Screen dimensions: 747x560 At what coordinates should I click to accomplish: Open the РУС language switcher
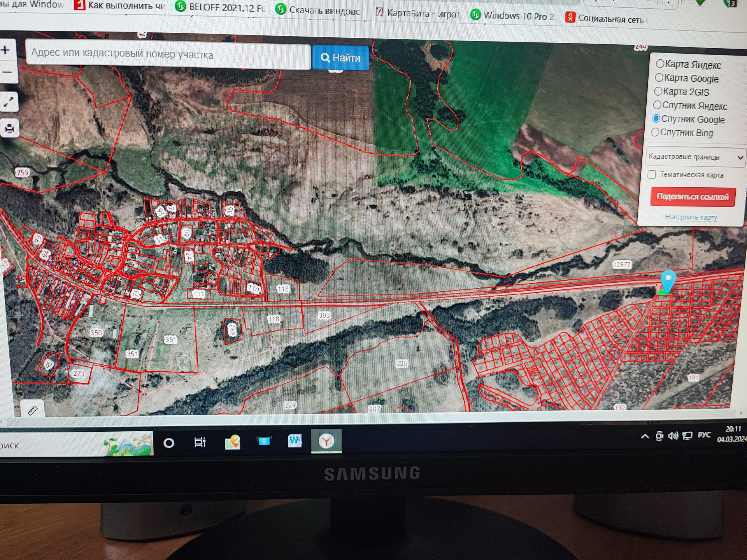click(x=704, y=435)
